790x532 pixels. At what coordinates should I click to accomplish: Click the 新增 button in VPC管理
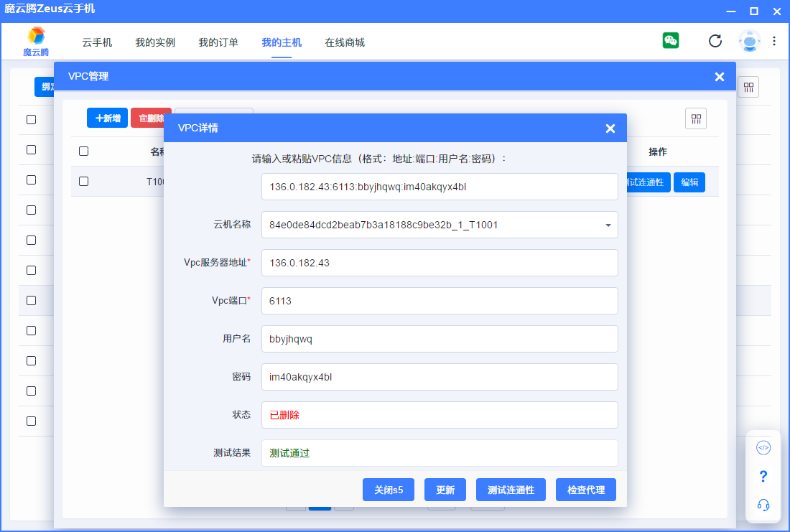(107, 118)
